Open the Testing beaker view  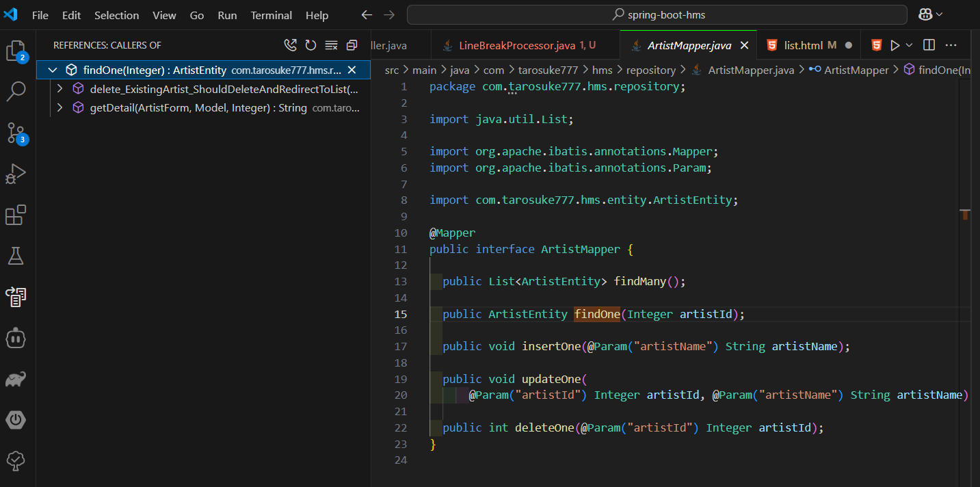(16, 256)
